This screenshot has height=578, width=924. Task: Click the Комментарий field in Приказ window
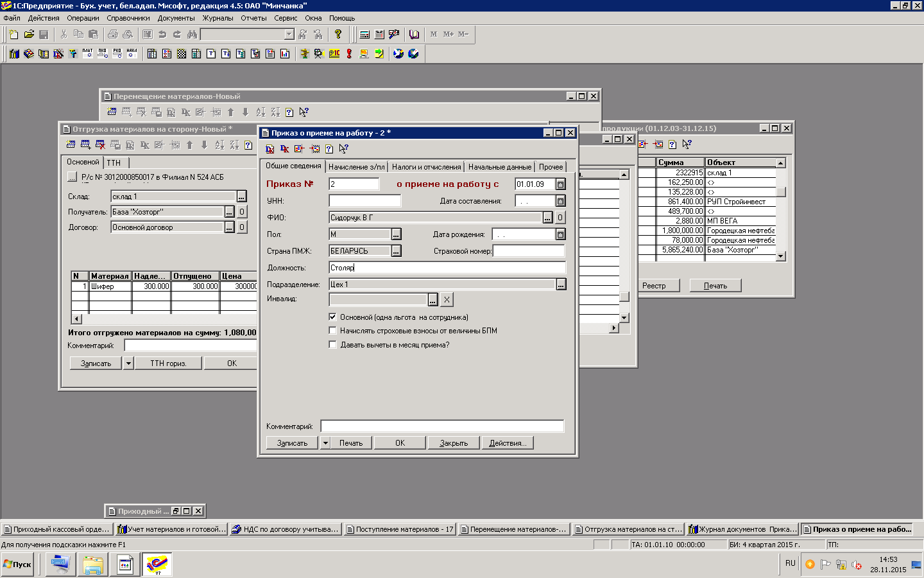442,426
